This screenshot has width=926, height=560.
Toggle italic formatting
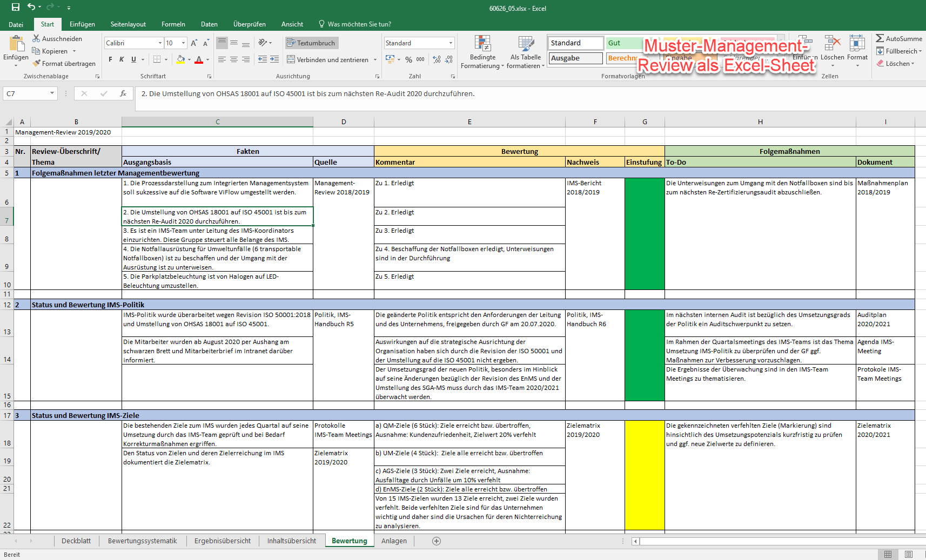tap(122, 59)
